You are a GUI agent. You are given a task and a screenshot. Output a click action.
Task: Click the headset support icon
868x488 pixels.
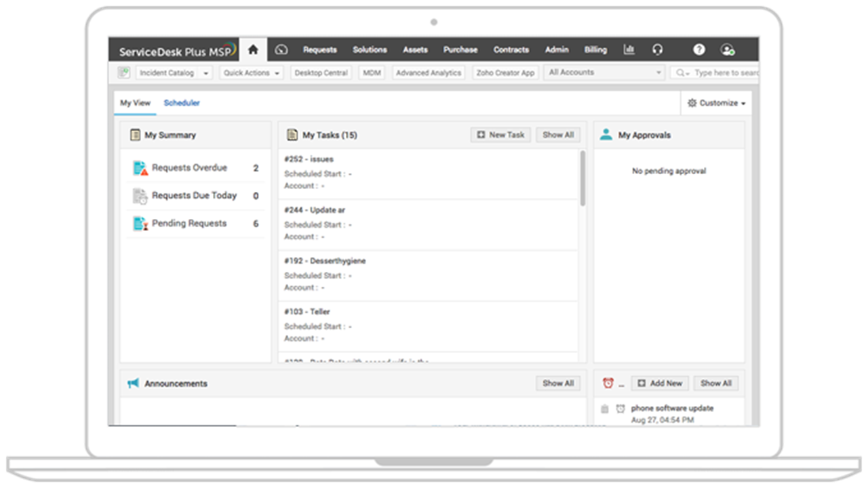657,49
